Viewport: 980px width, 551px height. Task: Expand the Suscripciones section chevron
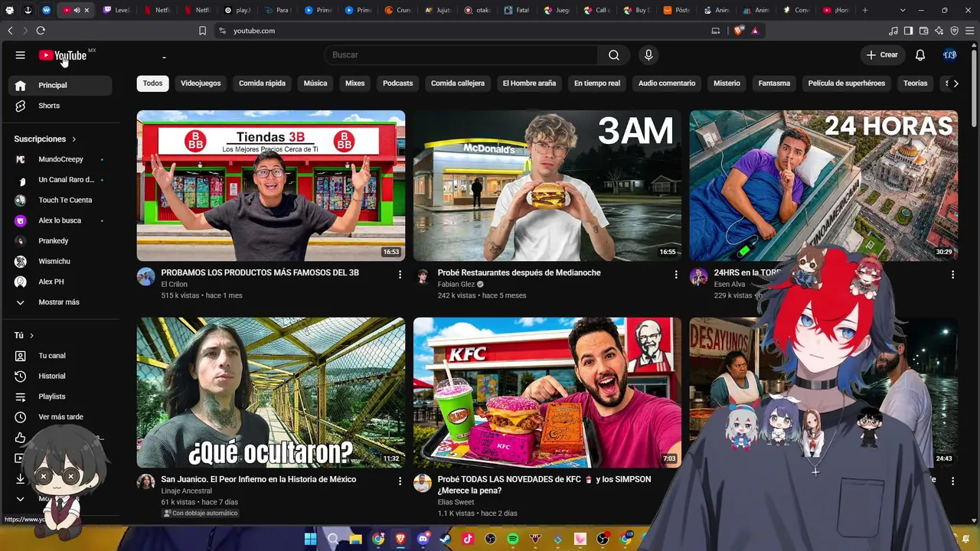74,139
